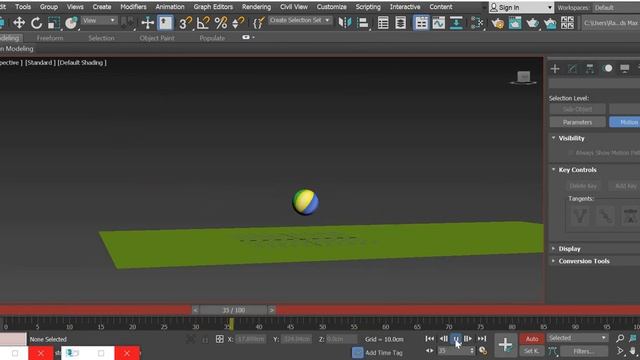Go to start of animation
This screenshot has height=360, width=640.
(429, 339)
